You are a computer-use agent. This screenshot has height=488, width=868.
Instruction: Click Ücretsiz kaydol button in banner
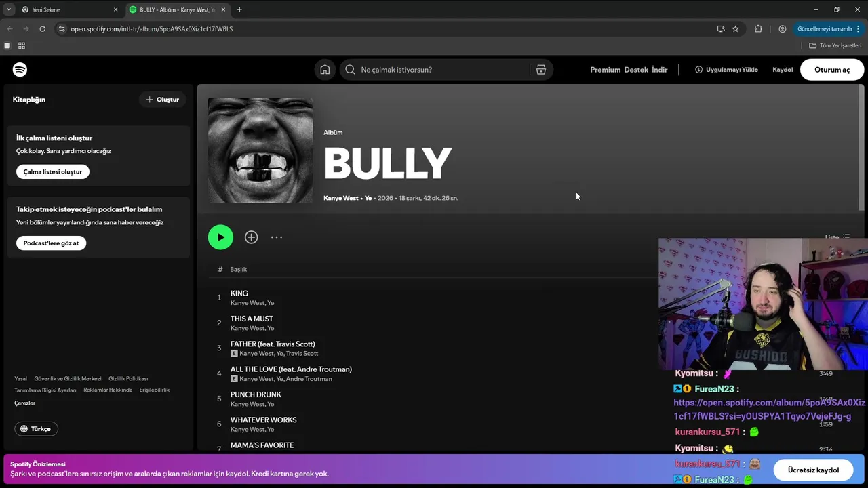(x=813, y=470)
